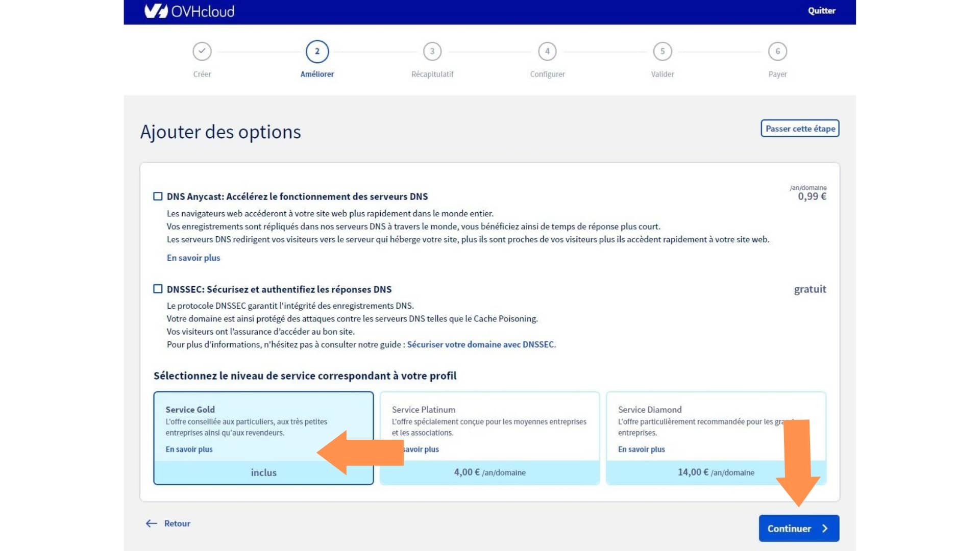The width and height of the screenshot is (980, 551).
Task: Click the gratuit price label
Action: click(810, 289)
